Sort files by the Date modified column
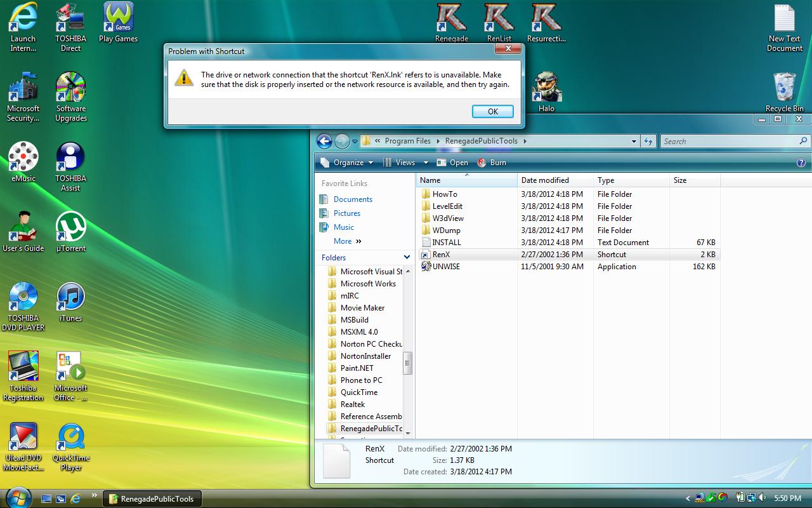The height and width of the screenshot is (508, 812). click(545, 180)
